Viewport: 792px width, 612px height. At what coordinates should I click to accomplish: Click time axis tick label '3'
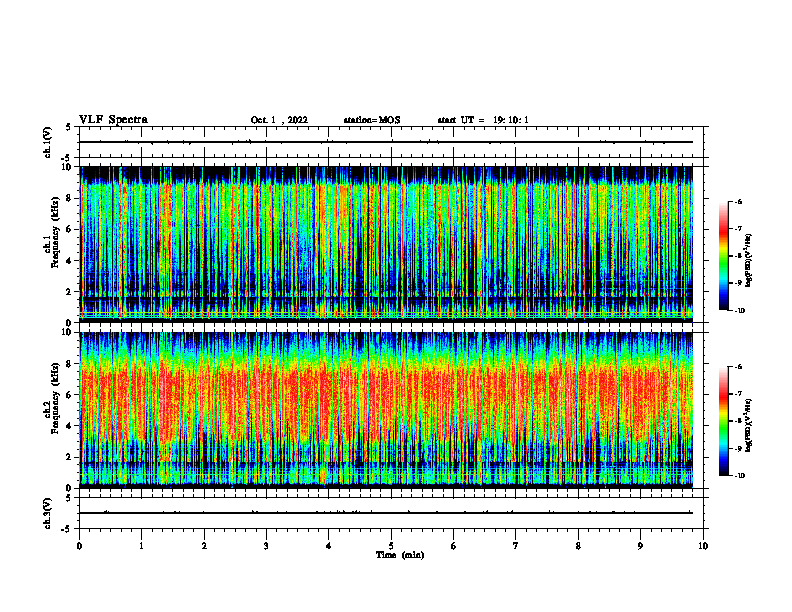(x=266, y=546)
